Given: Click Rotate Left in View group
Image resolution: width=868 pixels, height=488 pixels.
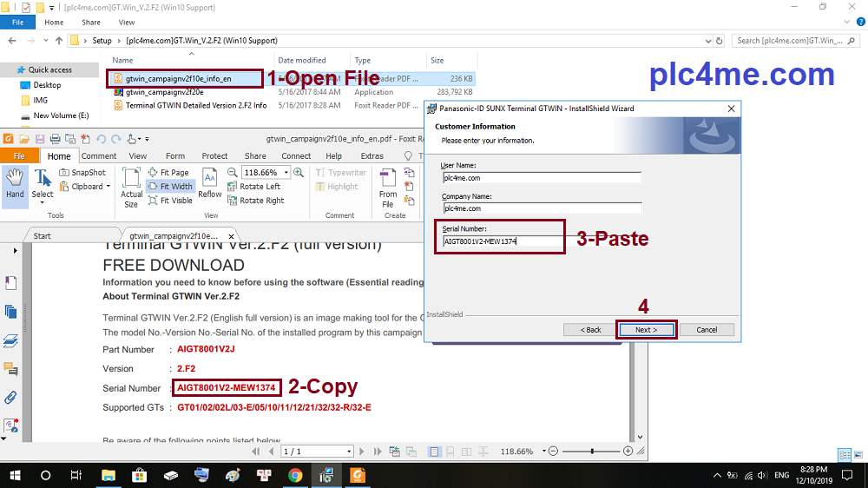Looking at the screenshot, I should click(254, 187).
